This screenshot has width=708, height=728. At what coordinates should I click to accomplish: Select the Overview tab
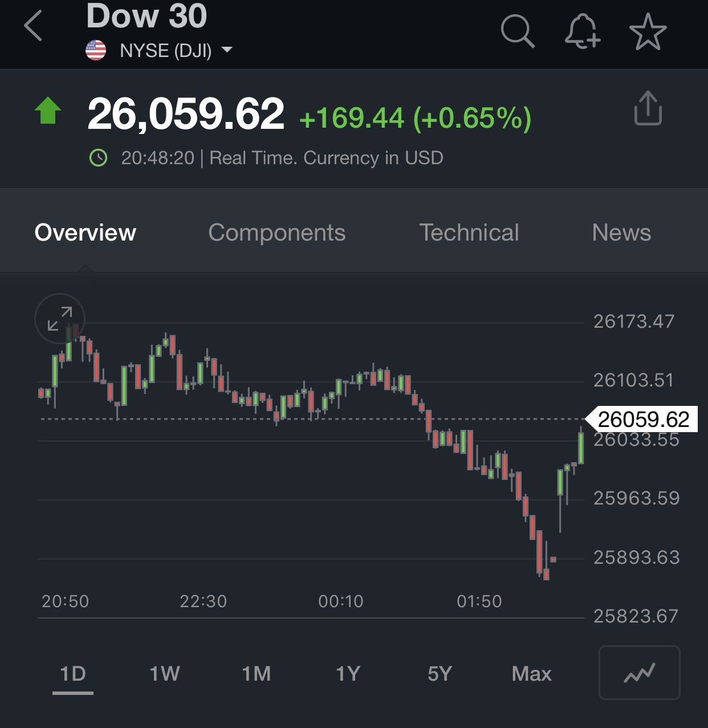(86, 233)
